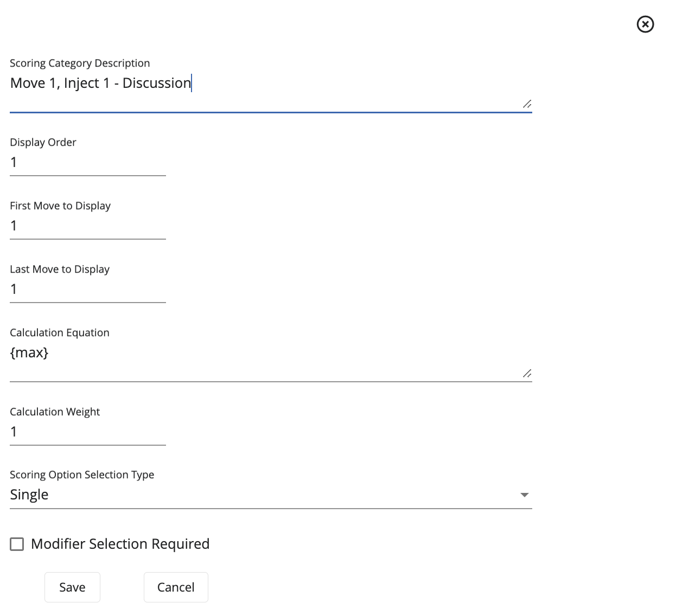
Task: Click the 'Scoring Option Selection Type' label
Action: click(82, 474)
